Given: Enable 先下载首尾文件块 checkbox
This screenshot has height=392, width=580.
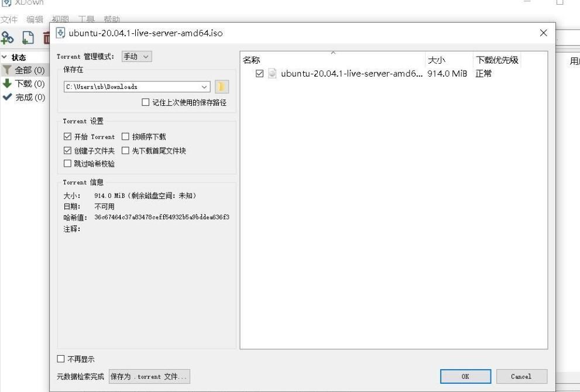Looking at the screenshot, I should [125, 150].
